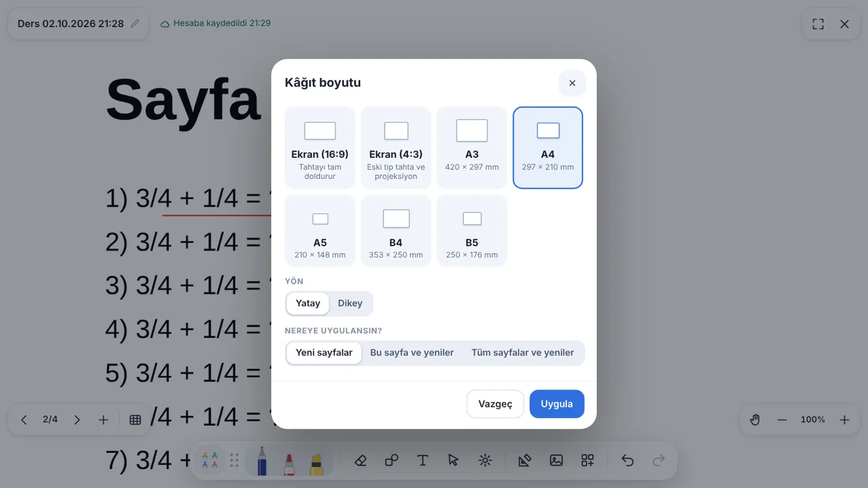Open the ruler and geometry tools
868x488 pixels.
[525, 461]
